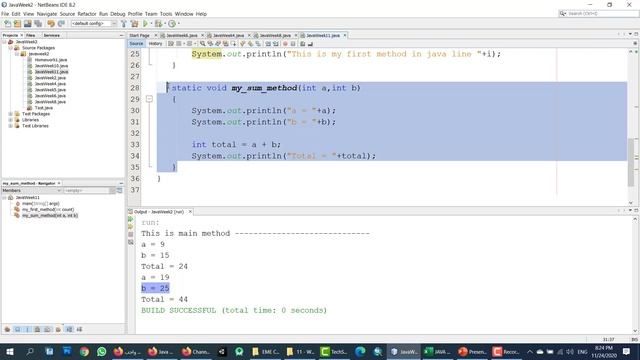The image size is (640, 360).
Task: Click the Re-run green arrow in Output
Action: (131, 219)
